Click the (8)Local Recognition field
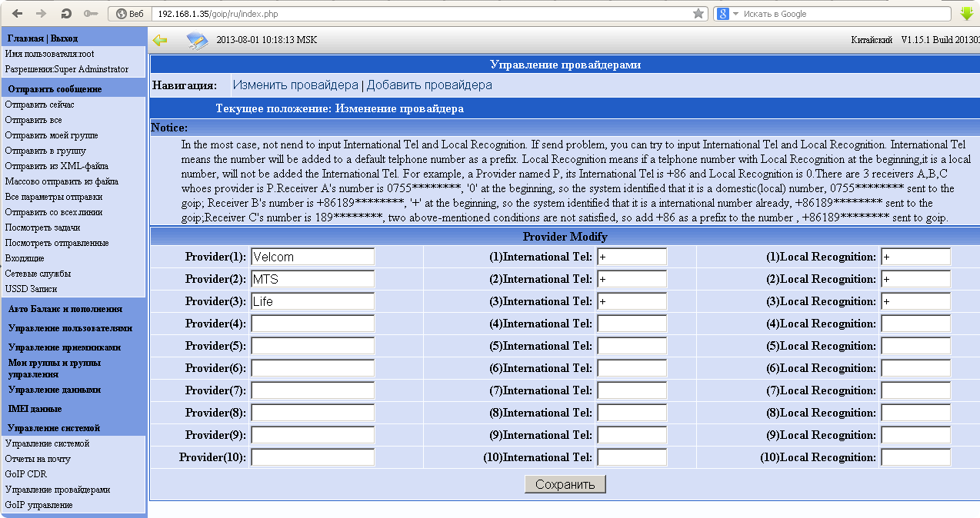The height and width of the screenshot is (518, 980). click(915, 413)
